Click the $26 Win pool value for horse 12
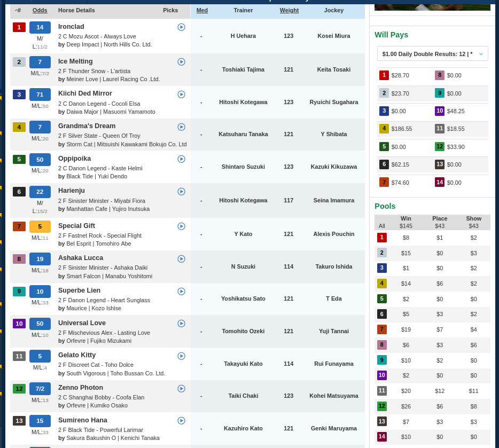The width and height of the screenshot is (499, 448). 406,406
